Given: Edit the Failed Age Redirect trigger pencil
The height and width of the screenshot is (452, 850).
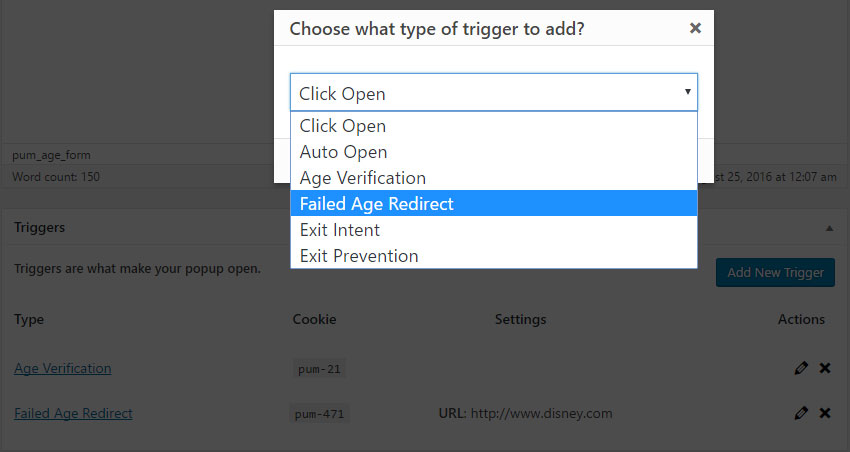Looking at the screenshot, I should [801, 413].
